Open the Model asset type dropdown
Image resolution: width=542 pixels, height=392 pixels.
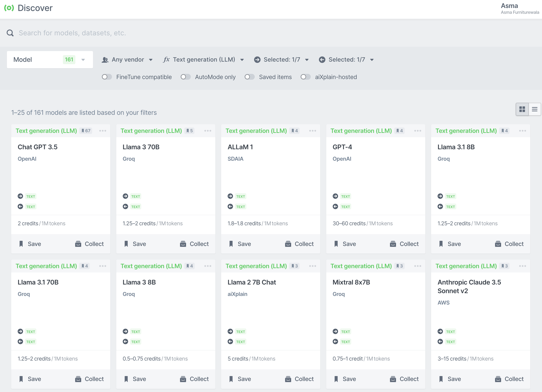tap(50, 59)
